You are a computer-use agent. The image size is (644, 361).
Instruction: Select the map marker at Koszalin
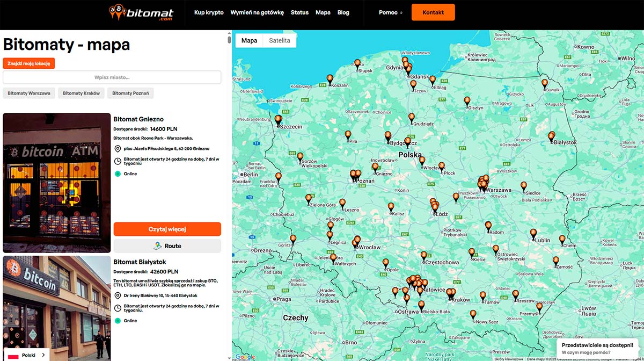[330, 78]
